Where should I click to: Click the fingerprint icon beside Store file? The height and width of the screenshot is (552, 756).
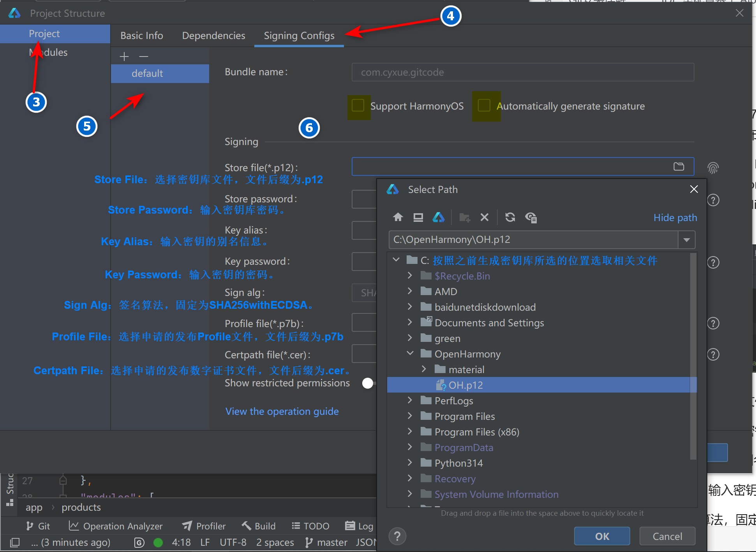point(713,168)
